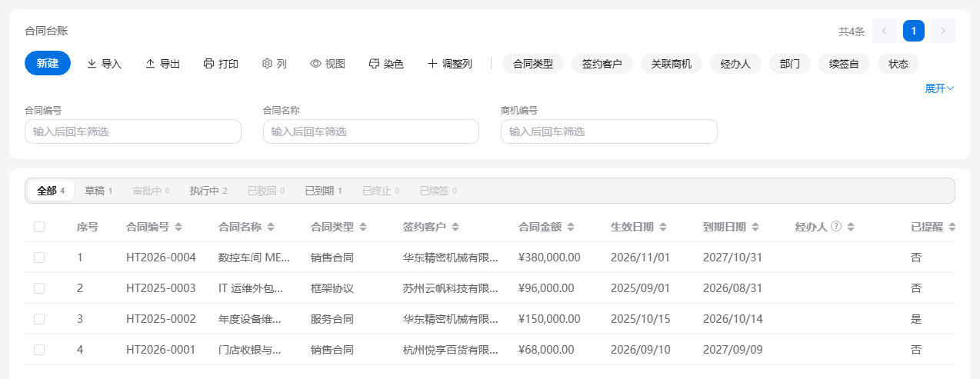Sort by 合同类型 column arrows
Image resolution: width=980 pixels, height=379 pixels.
(x=363, y=228)
